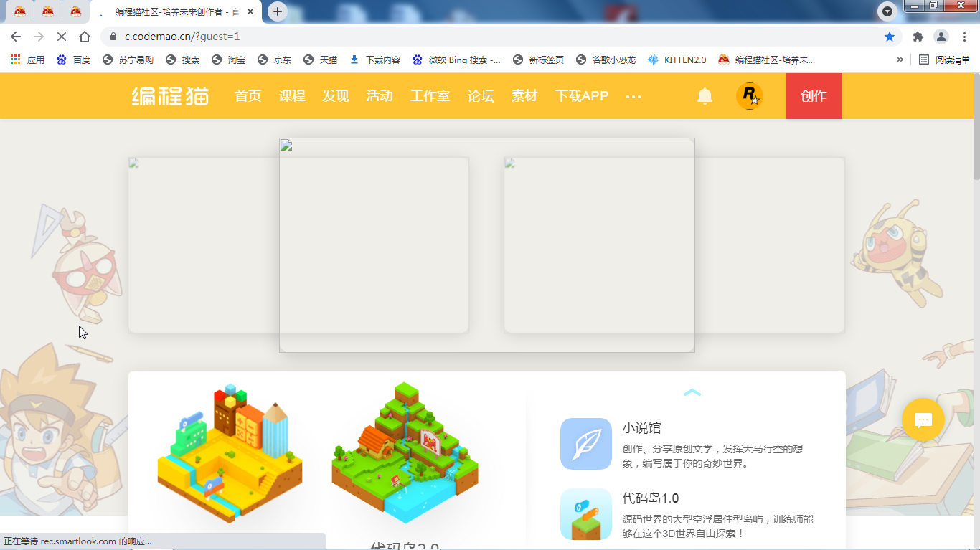Click the 编程猫 logo in the header

[x=170, y=95]
